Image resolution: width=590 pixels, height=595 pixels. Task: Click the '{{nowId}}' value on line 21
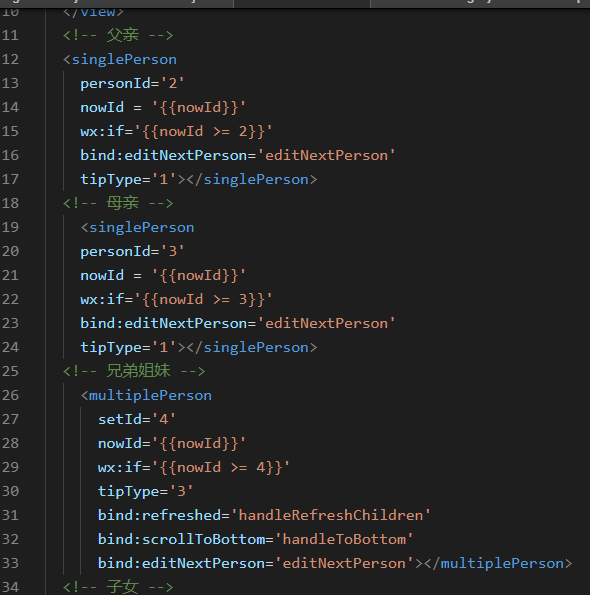pos(199,275)
